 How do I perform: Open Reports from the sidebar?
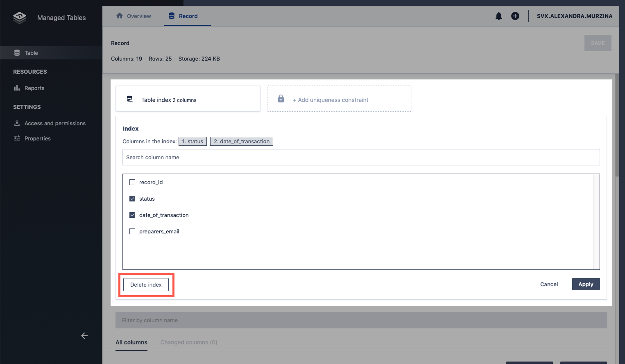tap(34, 88)
